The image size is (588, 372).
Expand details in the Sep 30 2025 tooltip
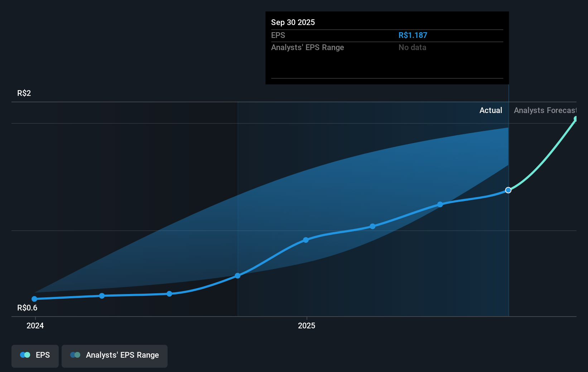click(x=293, y=22)
